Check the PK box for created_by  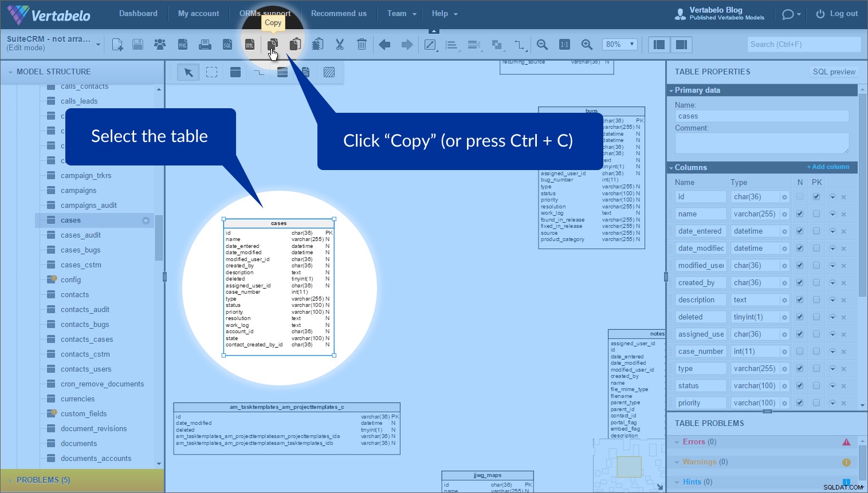pos(816,283)
